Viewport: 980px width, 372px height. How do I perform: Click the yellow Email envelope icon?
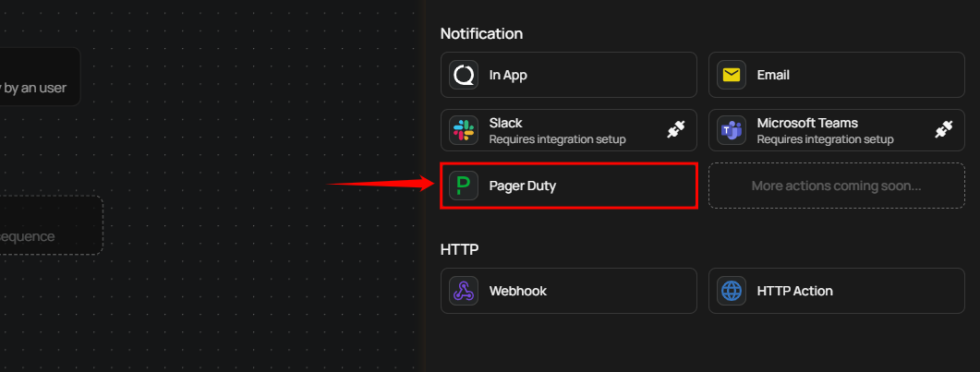(732, 75)
